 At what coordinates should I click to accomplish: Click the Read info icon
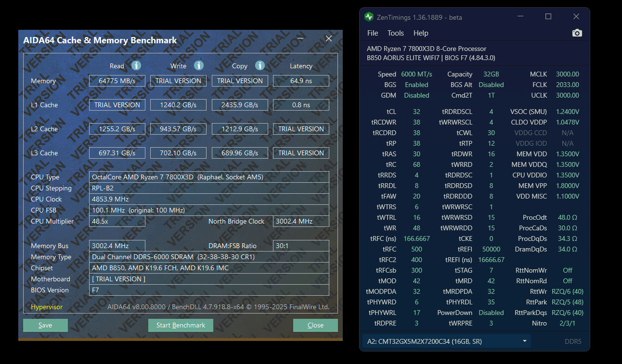[136, 65]
